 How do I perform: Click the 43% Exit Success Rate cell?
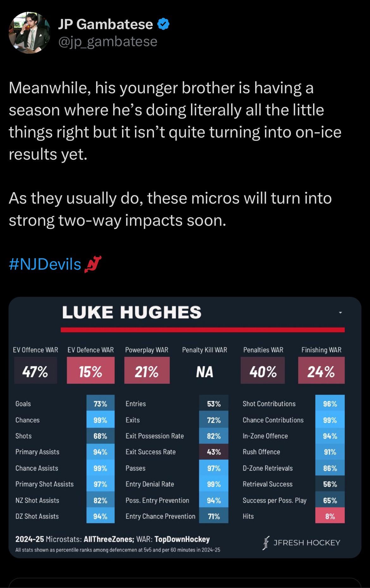(213, 452)
